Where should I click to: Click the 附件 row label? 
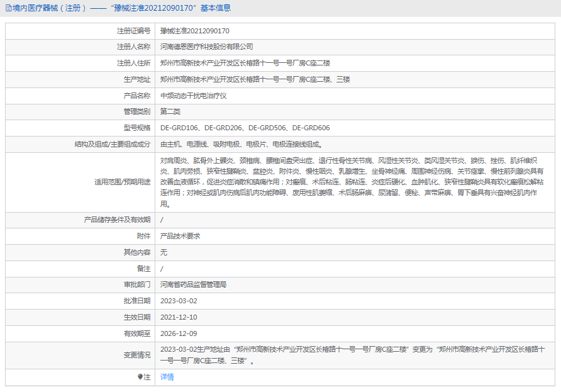tap(143, 237)
